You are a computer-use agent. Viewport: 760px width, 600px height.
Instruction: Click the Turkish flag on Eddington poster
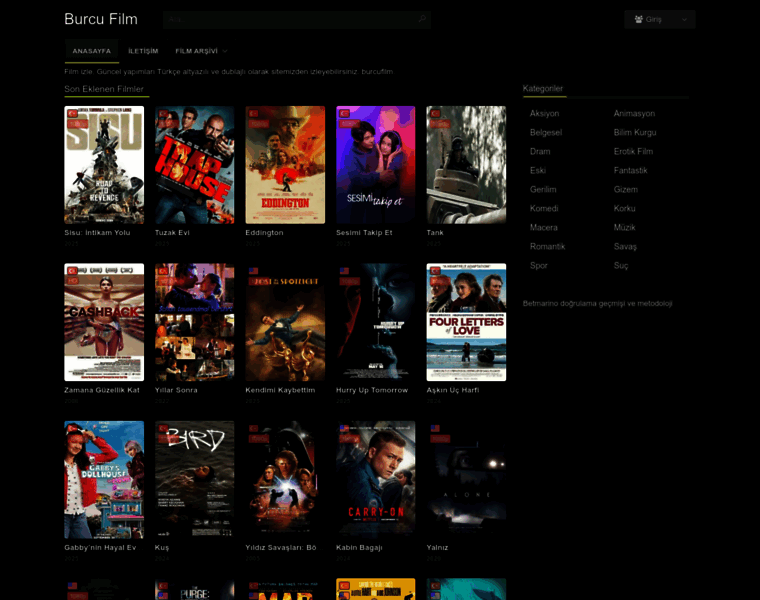click(x=253, y=113)
